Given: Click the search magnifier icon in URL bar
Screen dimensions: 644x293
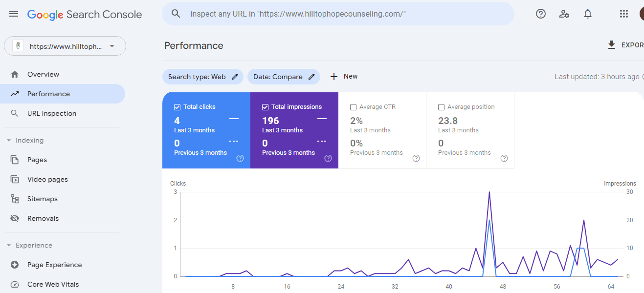Looking at the screenshot, I should click(176, 14).
